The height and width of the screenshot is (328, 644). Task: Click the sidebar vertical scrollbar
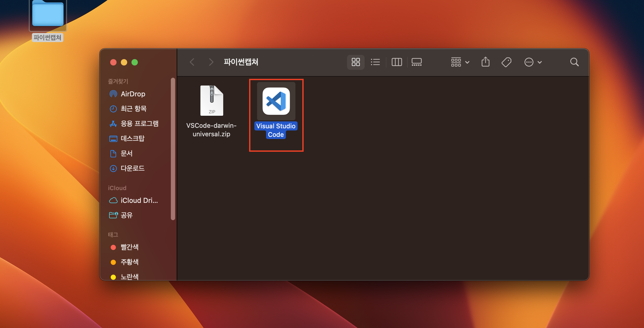[x=173, y=149]
